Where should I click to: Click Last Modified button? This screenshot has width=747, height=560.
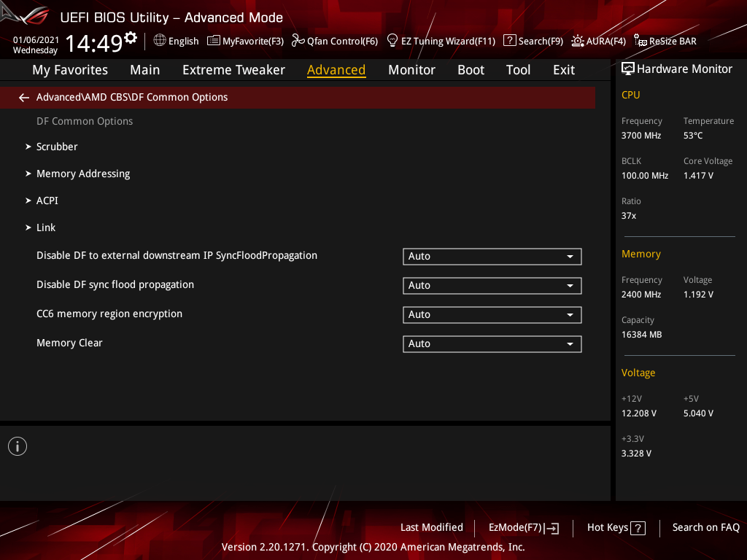(x=432, y=528)
